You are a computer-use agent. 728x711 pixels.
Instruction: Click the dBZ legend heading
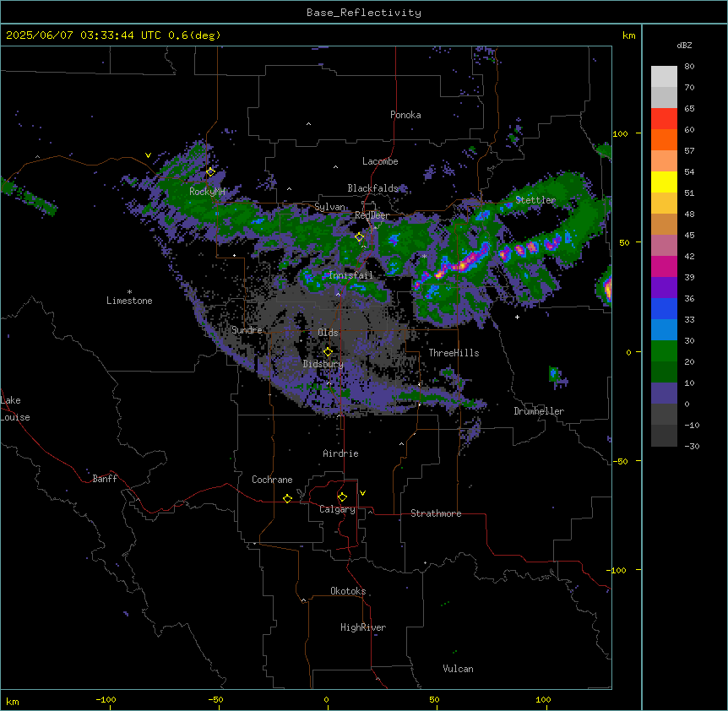click(684, 45)
